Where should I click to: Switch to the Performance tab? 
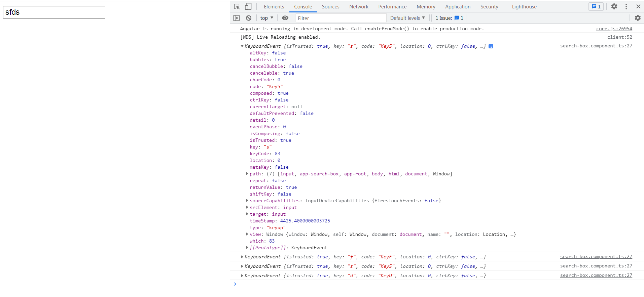click(x=392, y=7)
